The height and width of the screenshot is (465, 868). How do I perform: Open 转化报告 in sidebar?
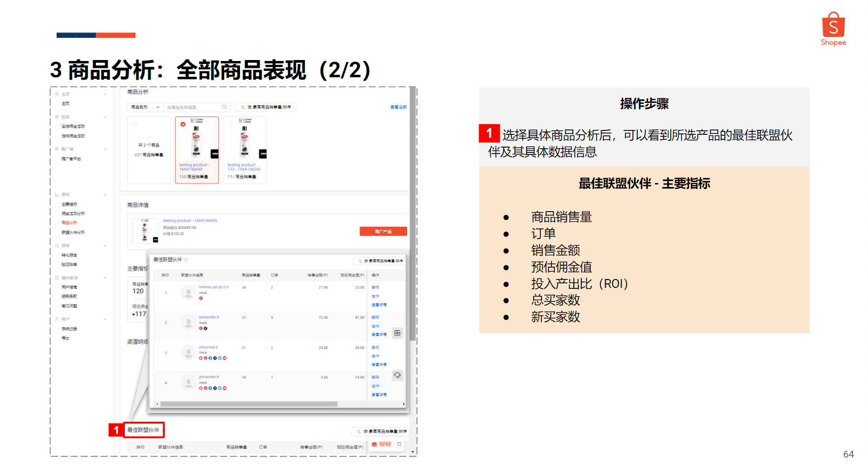pyautogui.click(x=69, y=255)
